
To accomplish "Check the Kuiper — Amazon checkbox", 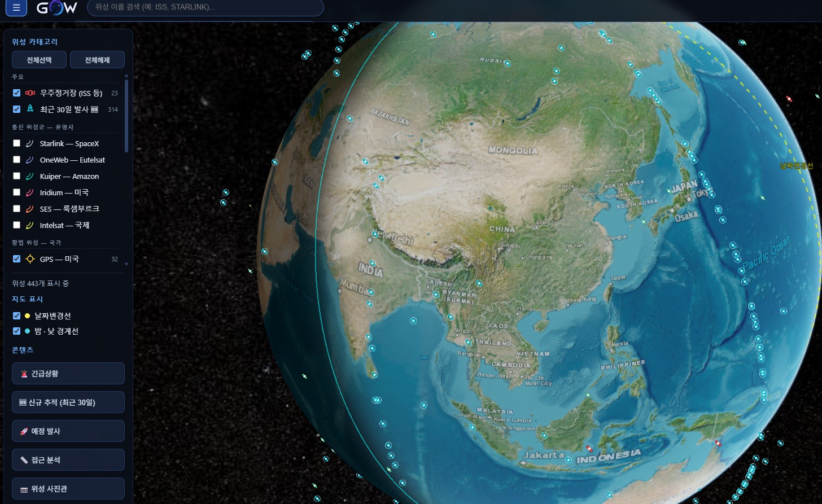I will [17, 176].
